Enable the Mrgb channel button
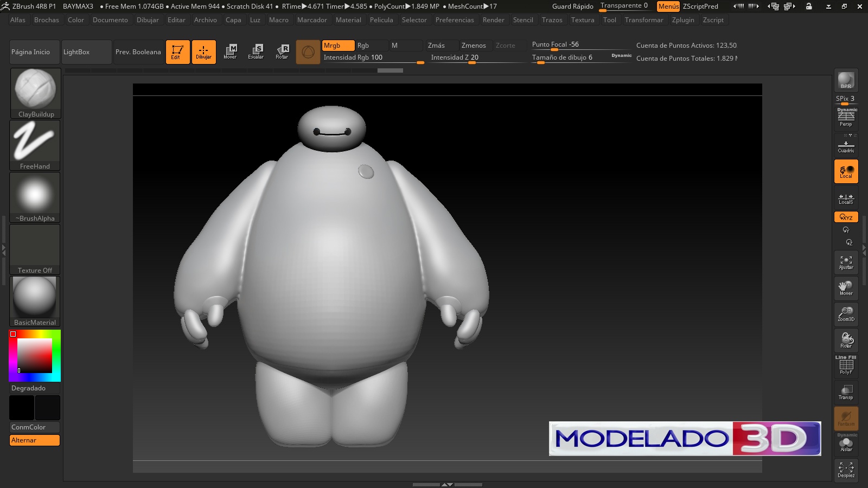The width and height of the screenshot is (868, 488). coord(338,46)
